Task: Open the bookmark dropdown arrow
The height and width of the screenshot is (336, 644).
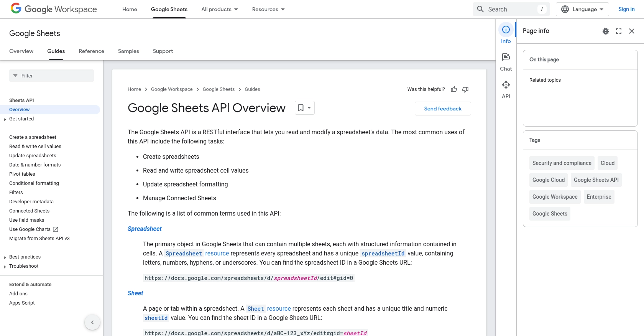Action: pos(309,108)
